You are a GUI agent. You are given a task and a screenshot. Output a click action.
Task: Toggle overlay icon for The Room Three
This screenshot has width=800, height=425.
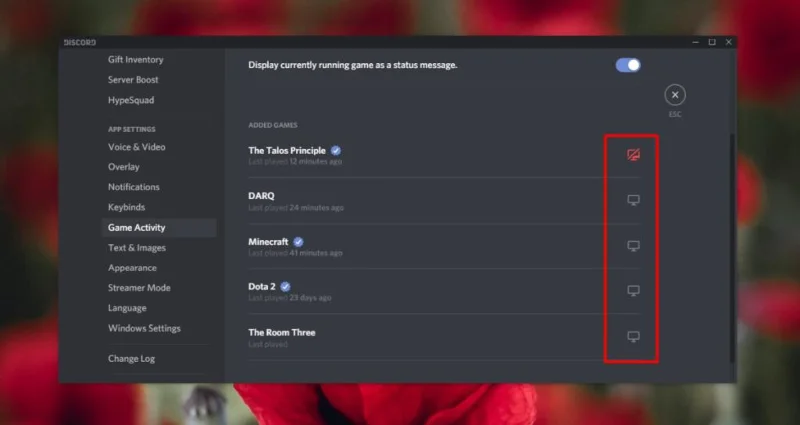point(633,337)
